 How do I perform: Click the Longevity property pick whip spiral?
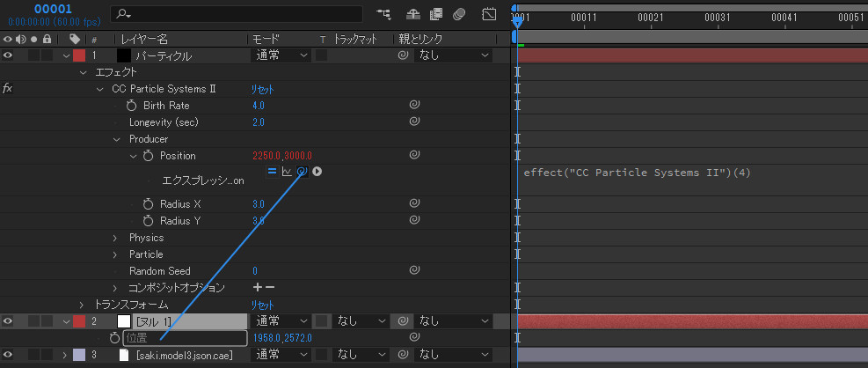click(412, 122)
